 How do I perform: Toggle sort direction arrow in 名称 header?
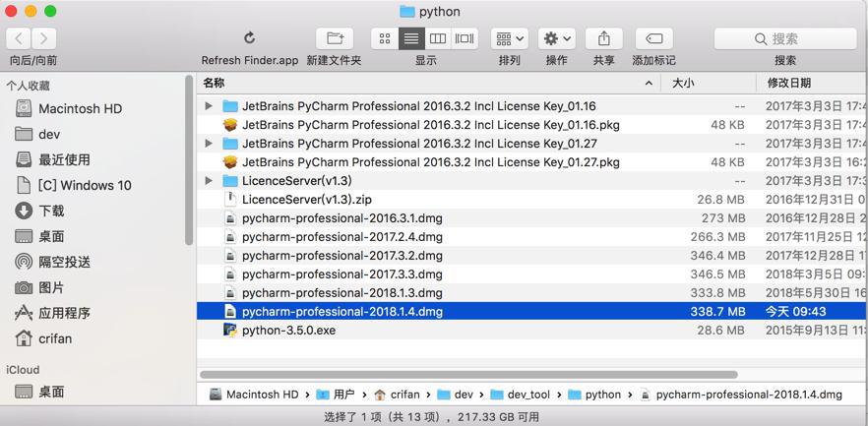point(649,84)
